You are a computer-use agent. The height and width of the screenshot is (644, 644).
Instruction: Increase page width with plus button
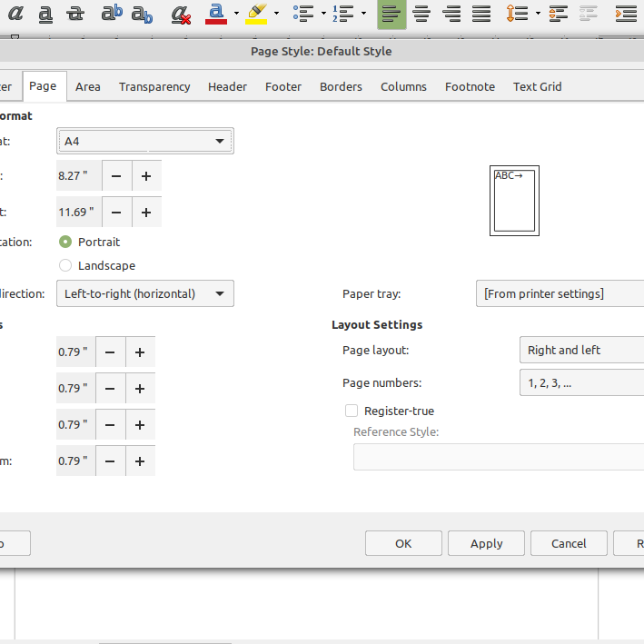pos(146,175)
